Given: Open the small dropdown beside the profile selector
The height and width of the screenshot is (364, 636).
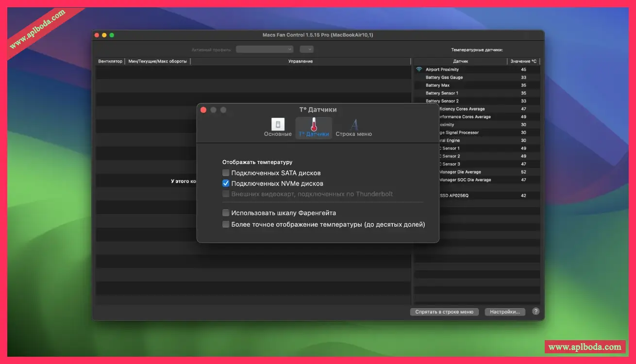Looking at the screenshot, I should coord(307,49).
